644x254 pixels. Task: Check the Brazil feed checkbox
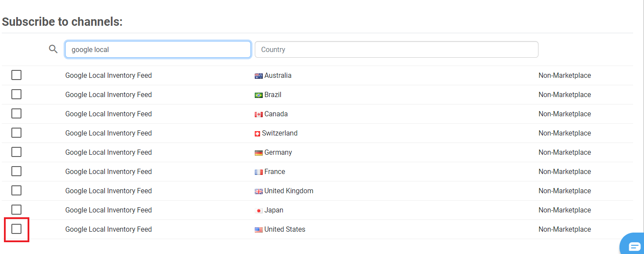pos(16,94)
